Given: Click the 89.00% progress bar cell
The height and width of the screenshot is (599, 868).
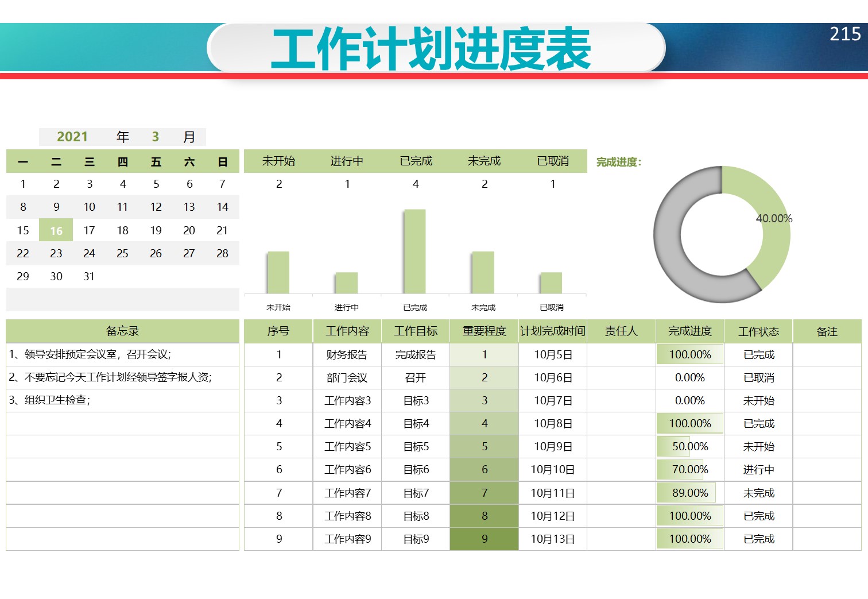Looking at the screenshot, I should point(690,493).
